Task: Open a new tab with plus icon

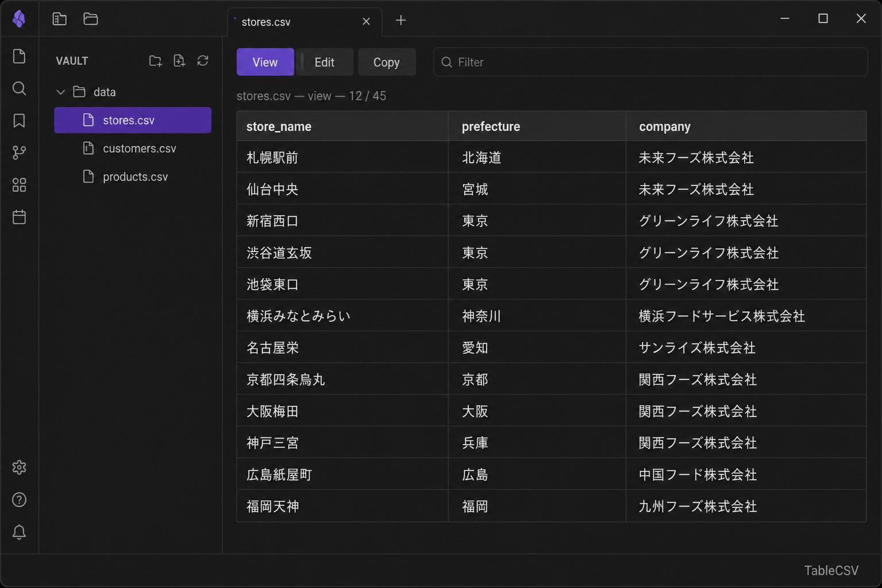Action: pos(401,21)
